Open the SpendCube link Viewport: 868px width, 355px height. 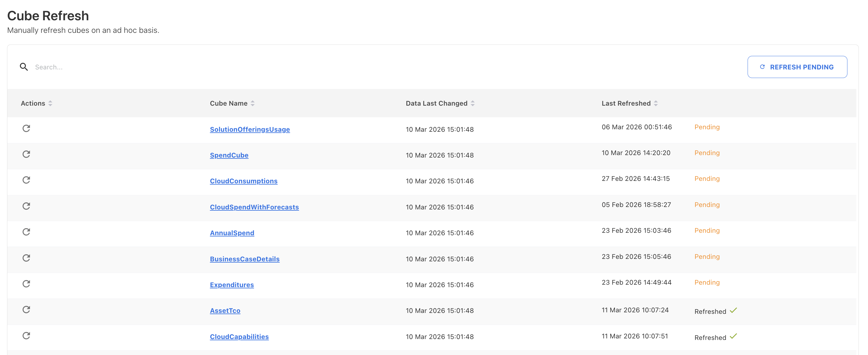pos(229,155)
